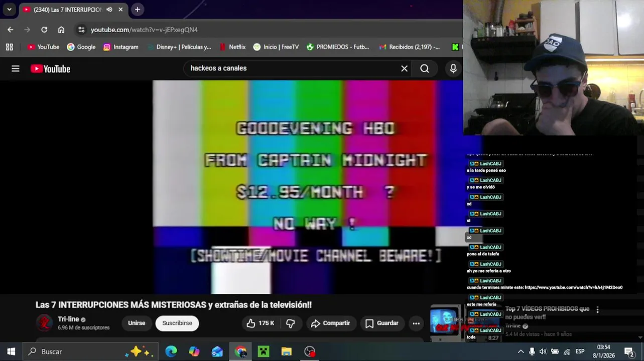The image size is (644, 361).
Task: Go forward in browser history
Action: pos(27,30)
